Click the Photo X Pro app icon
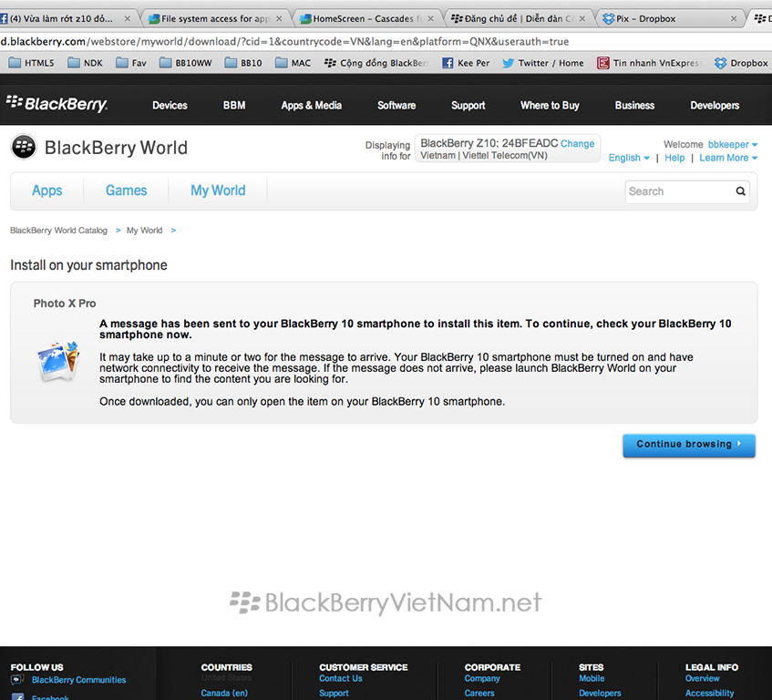The image size is (772, 700). pos(58,362)
